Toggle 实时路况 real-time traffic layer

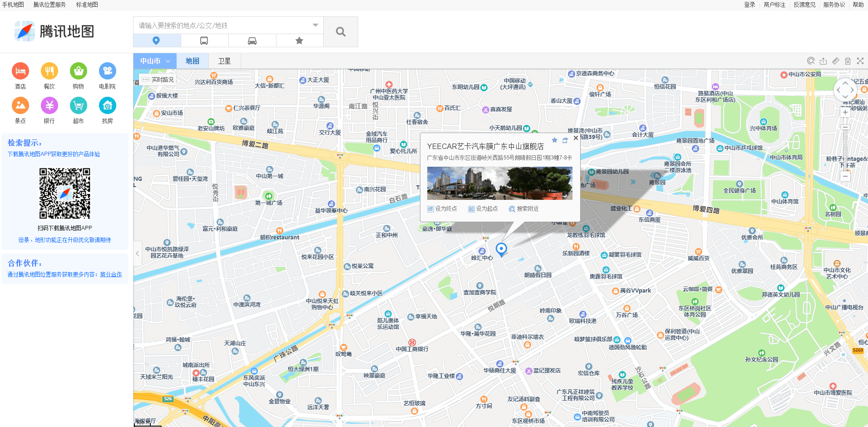click(158, 79)
